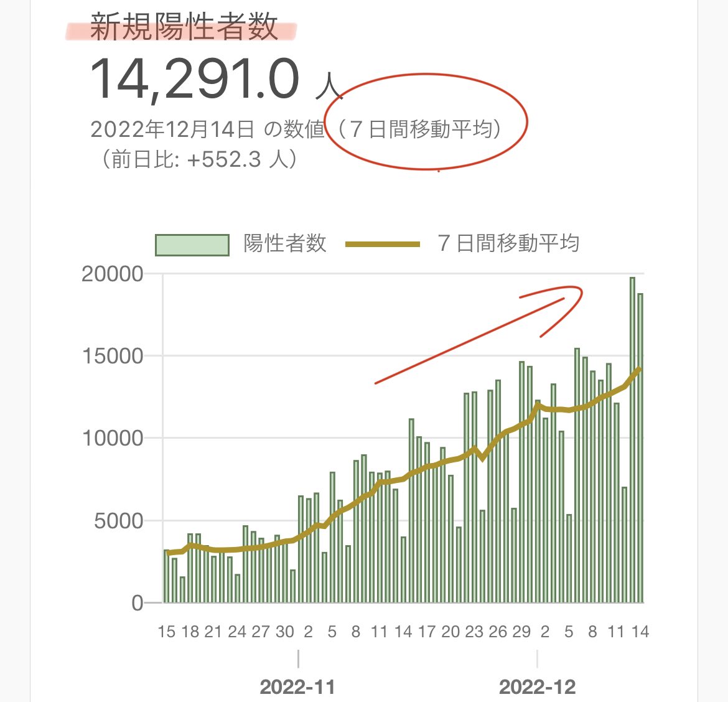Click the 陽性者数 legend label
The image size is (728, 702).
point(284,243)
